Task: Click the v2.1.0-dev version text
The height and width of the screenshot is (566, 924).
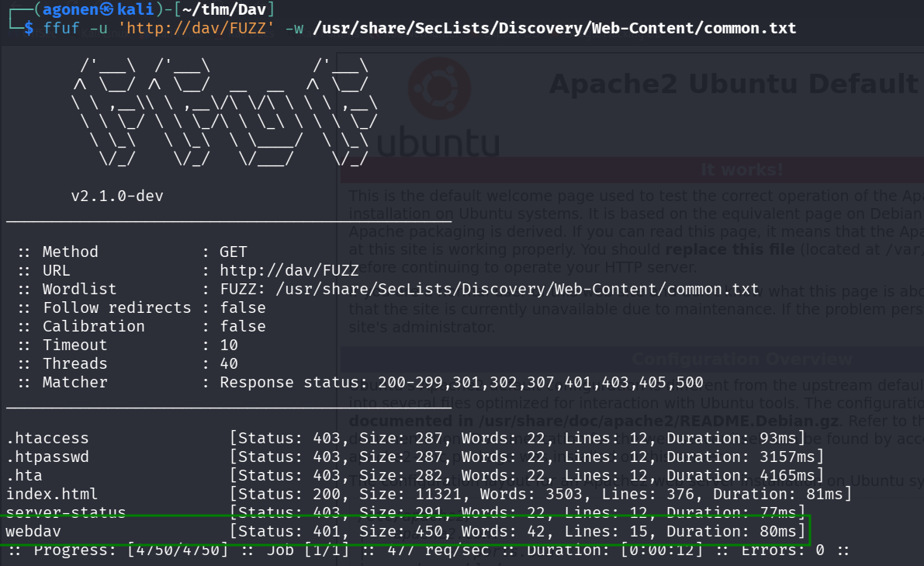Action: [x=116, y=196]
